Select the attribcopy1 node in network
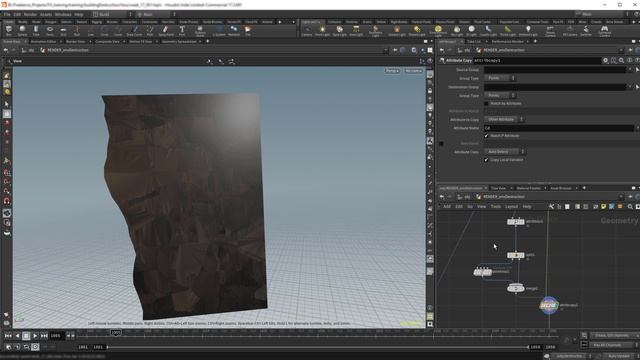Screen dimensions: 640x360 click(549, 305)
